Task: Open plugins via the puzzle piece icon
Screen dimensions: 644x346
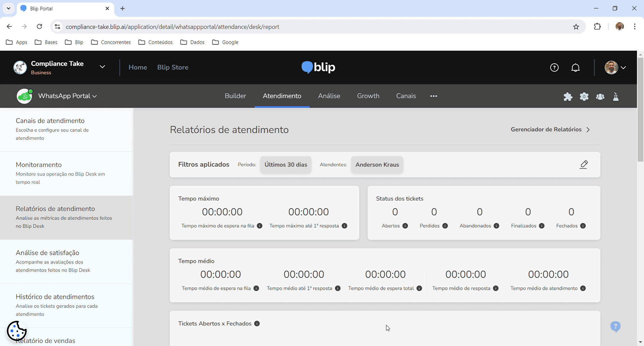Action: [x=568, y=97]
